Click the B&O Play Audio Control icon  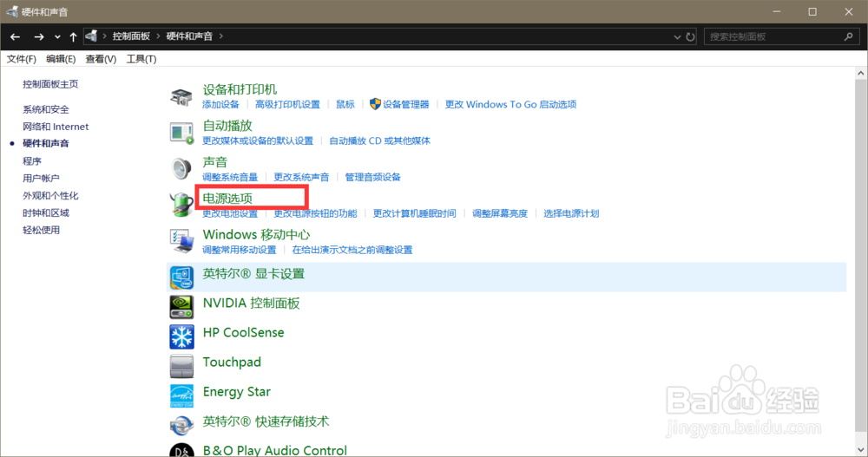coord(181,450)
